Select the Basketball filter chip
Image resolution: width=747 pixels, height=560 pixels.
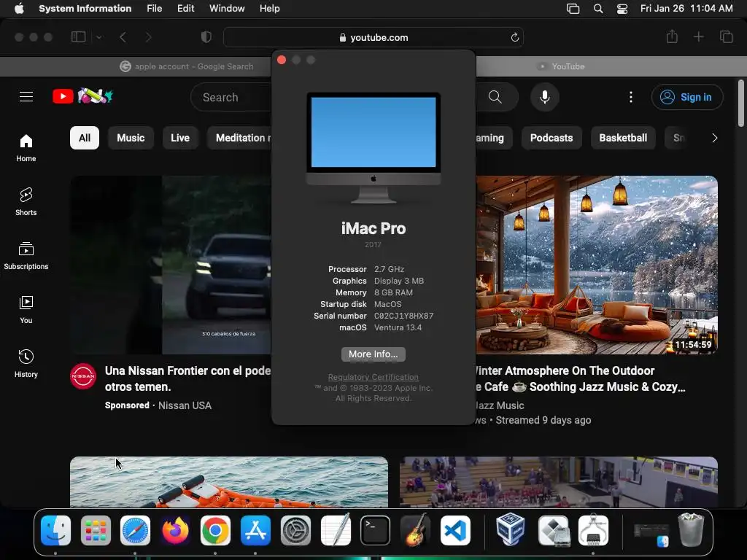623,138
